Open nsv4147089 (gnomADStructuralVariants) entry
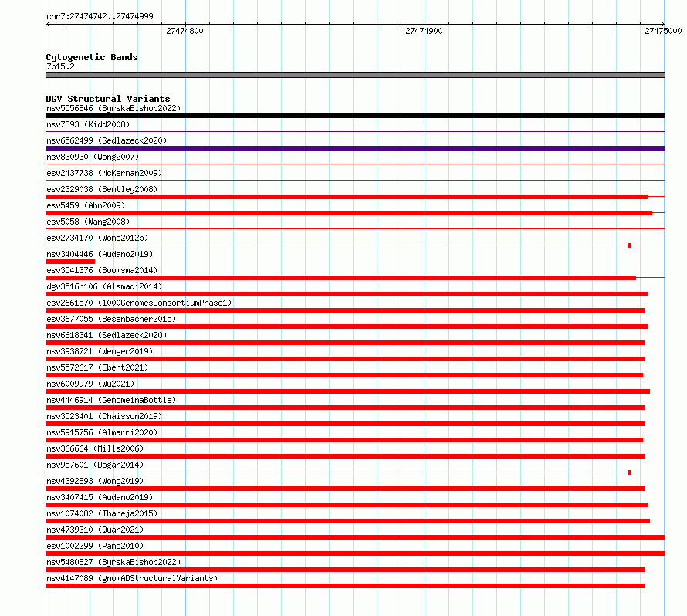 [132, 578]
